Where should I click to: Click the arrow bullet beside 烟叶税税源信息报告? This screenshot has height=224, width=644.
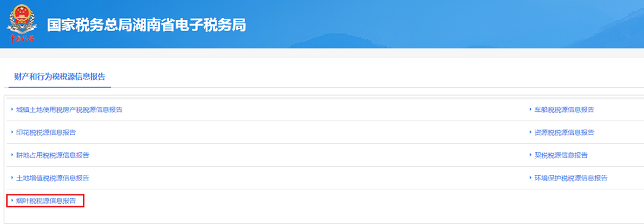(13, 201)
